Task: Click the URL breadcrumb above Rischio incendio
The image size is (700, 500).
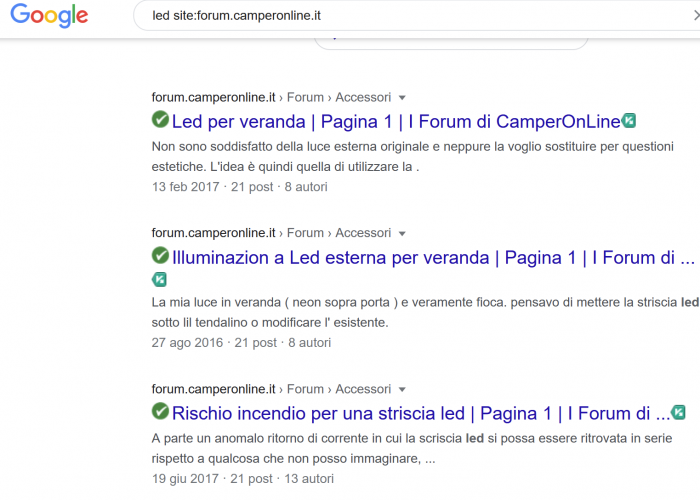Action: (271, 389)
